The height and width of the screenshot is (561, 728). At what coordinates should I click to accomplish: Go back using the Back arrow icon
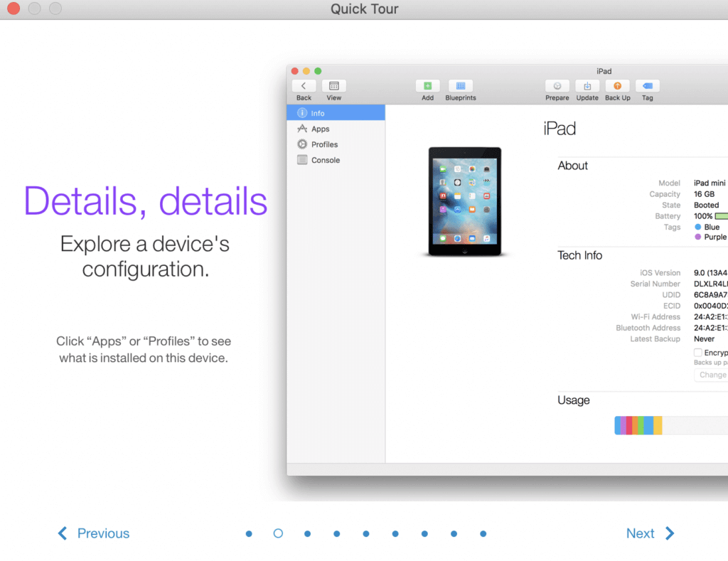pos(304,85)
